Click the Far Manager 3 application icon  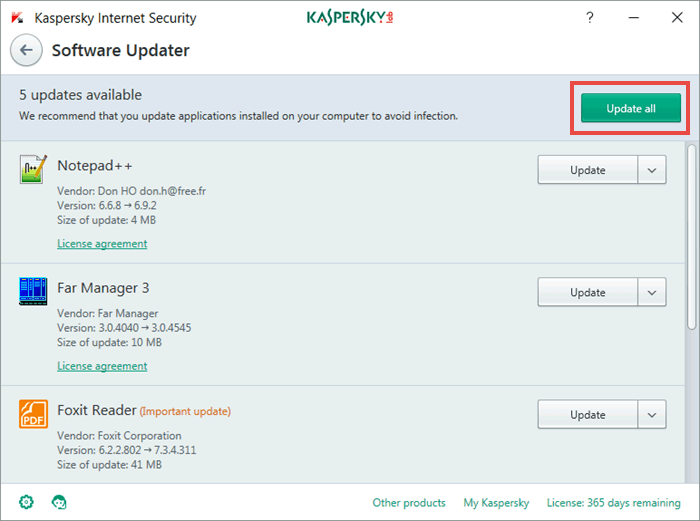pos(33,291)
